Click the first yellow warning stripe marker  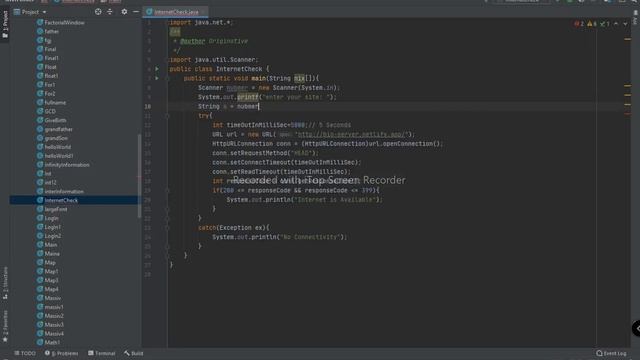627,39
